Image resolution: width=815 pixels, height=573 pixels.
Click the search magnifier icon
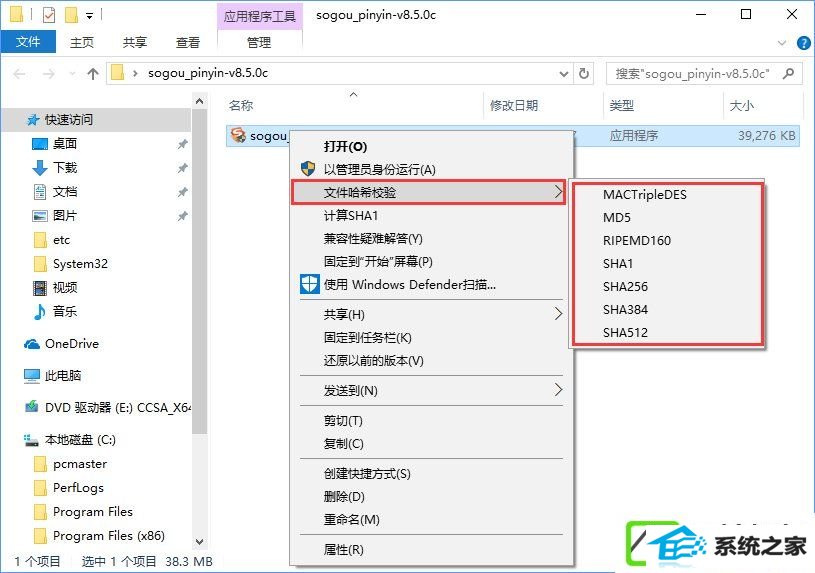788,73
